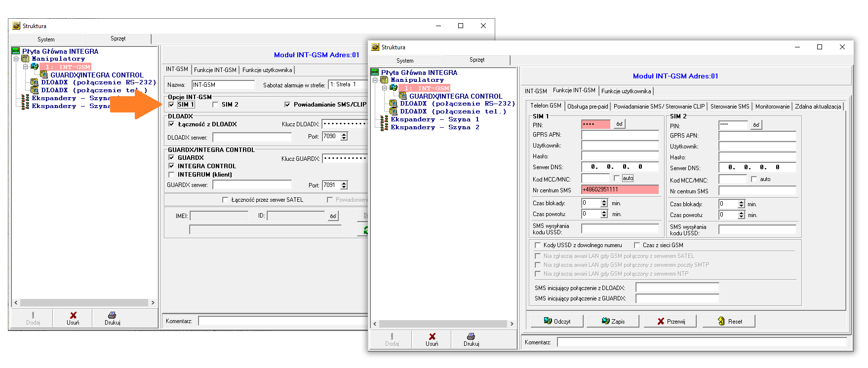Viewport: 868px width, 368px height.
Task: Click the Odczyt read button icon
Action: (548, 321)
